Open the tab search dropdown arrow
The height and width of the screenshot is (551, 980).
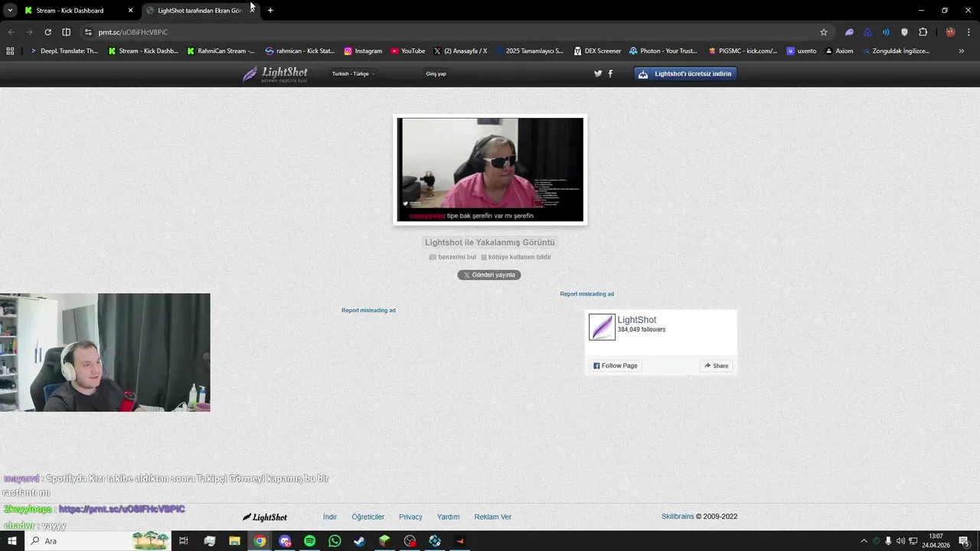coord(10,11)
